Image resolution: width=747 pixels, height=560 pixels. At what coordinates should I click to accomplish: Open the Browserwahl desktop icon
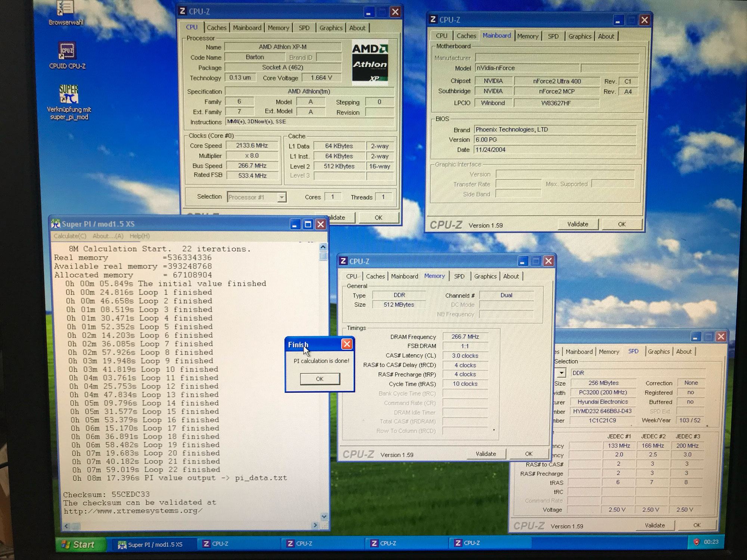tap(66, 12)
